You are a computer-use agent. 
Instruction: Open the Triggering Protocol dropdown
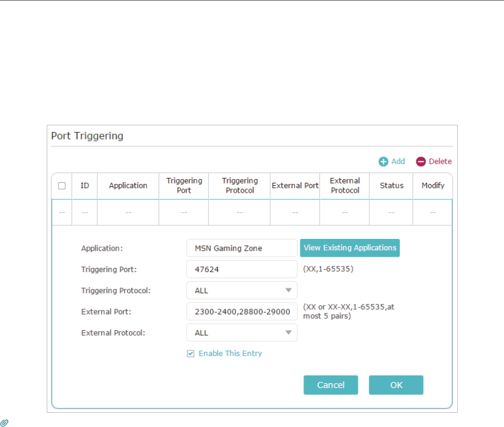pos(242,290)
